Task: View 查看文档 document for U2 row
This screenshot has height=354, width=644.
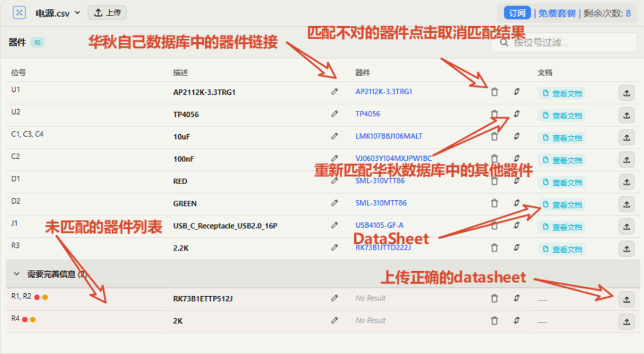Action: coord(562,116)
